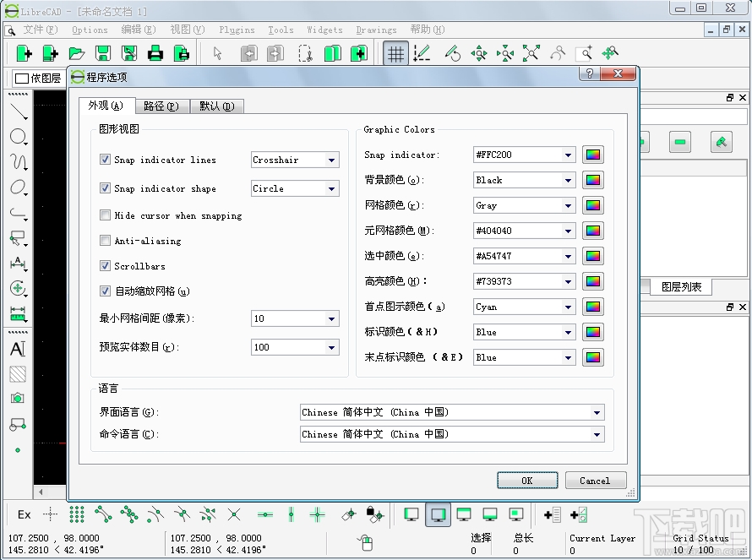The width and height of the screenshot is (752, 560).
Task: Click the Print icon in toolbar
Action: 155,53
